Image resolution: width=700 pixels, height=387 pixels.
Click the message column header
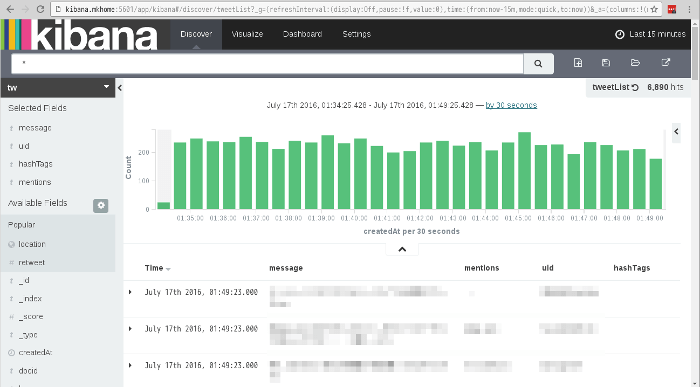click(286, 268)
